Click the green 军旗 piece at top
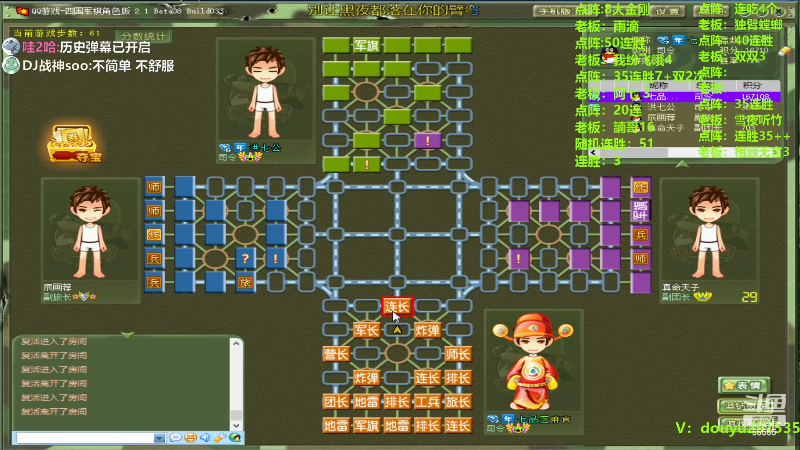 [x=366, y=45]
